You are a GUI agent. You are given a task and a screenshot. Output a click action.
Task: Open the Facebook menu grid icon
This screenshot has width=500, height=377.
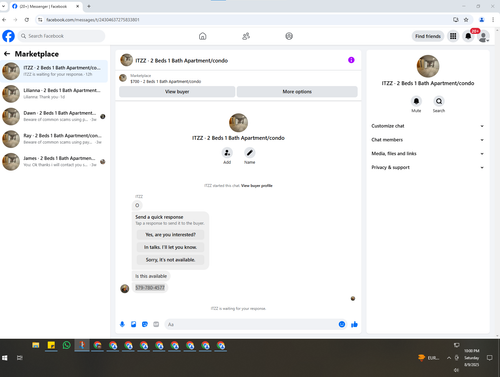[453, 36]
